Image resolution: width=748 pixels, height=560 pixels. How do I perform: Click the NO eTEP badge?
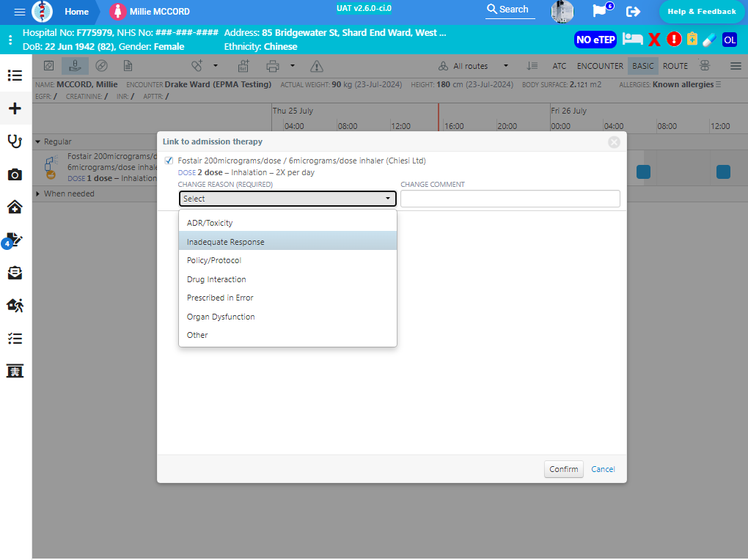[x=595, y=40]
